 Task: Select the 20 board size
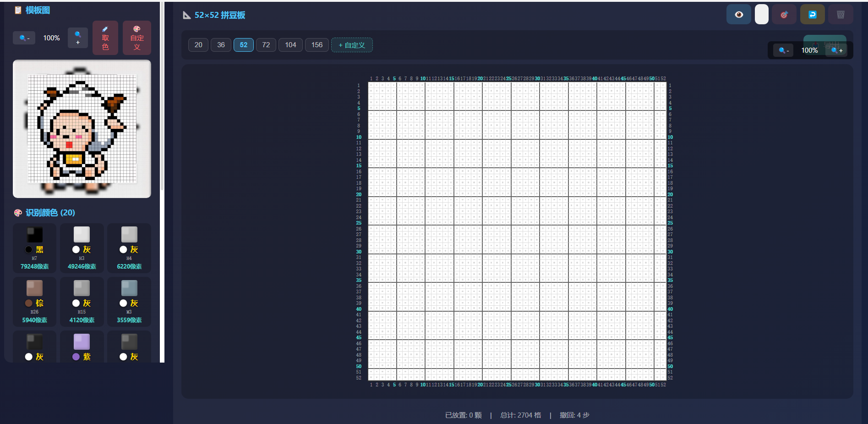click(198, 45)
